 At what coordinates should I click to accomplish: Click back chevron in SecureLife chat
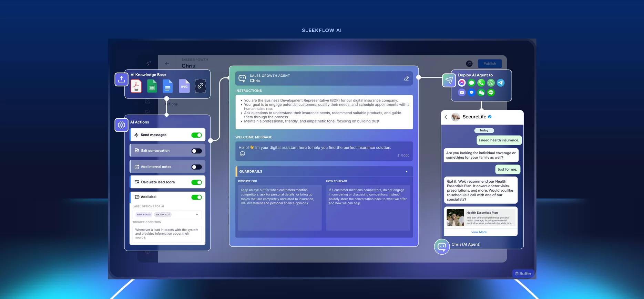pos(446,117)
